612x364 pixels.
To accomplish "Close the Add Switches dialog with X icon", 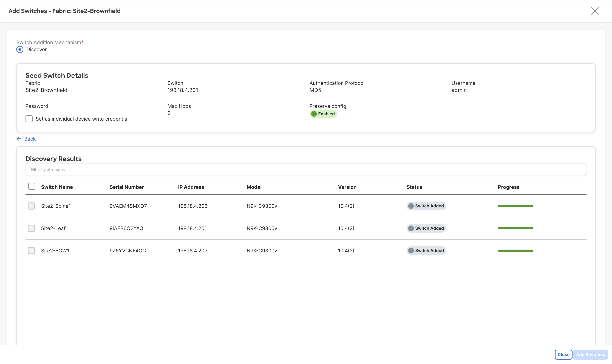I will tap(595, 11).
